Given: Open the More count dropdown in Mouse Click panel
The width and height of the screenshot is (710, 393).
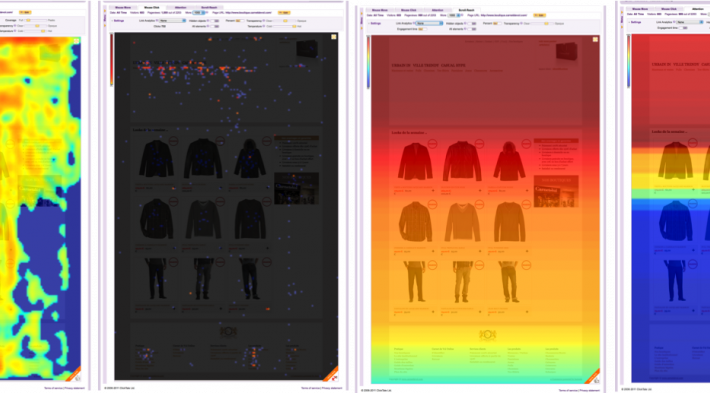Looking at the screenshot, I should (199, 13).
